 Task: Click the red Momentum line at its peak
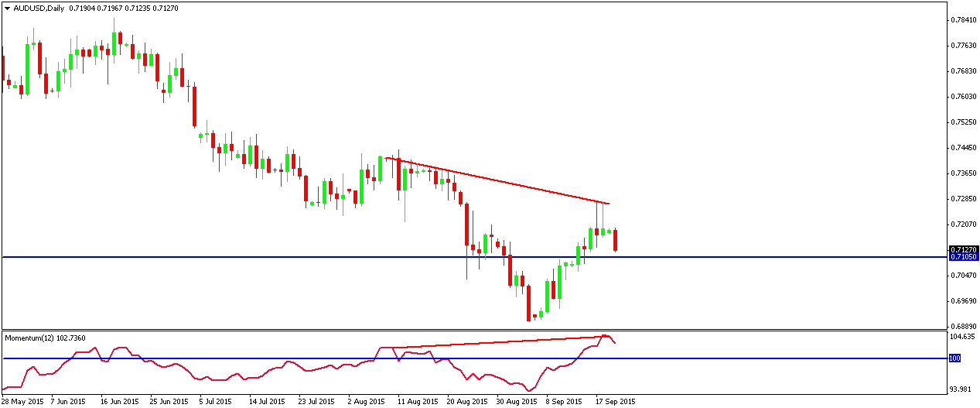[605, 336]
